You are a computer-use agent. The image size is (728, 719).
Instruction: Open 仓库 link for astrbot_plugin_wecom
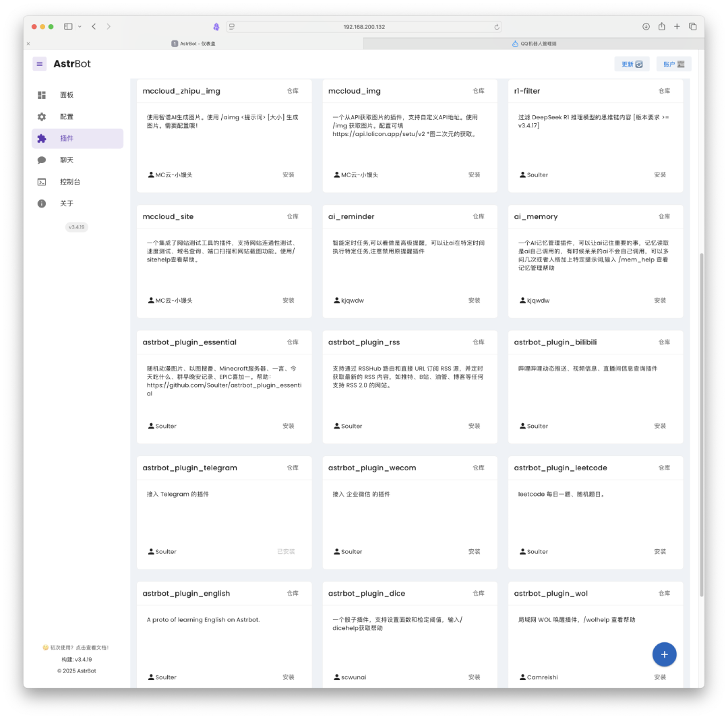coord(478,468)
